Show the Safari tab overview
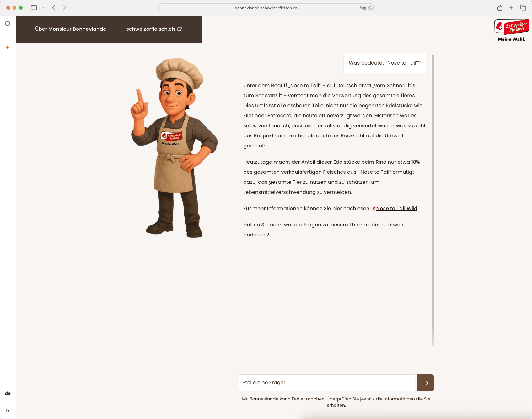532x419 pixels. [x=523, y=8]
